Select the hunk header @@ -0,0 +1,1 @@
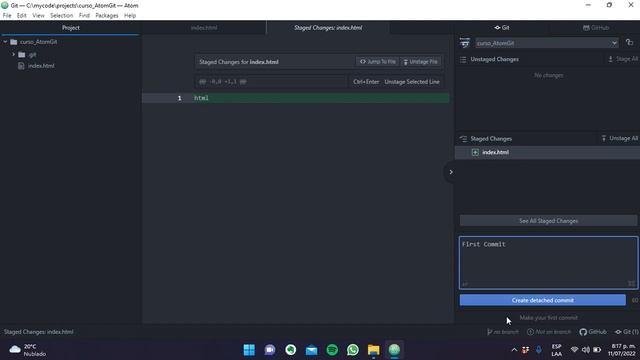 point(222,82)
